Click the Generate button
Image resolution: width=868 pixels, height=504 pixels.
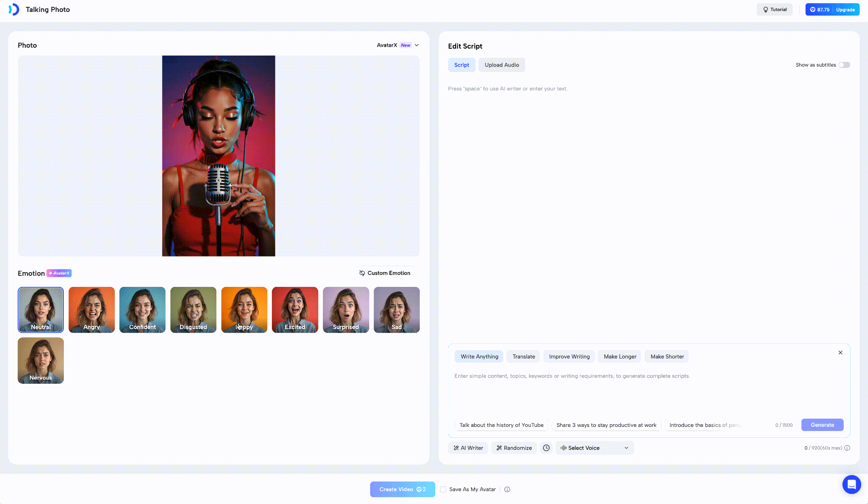click(822, 425)
